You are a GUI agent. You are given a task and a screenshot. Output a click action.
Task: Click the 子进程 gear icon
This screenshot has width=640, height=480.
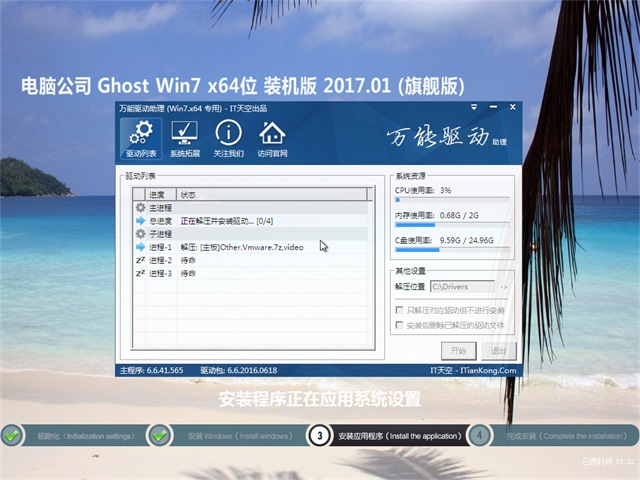tap(140, 234)
